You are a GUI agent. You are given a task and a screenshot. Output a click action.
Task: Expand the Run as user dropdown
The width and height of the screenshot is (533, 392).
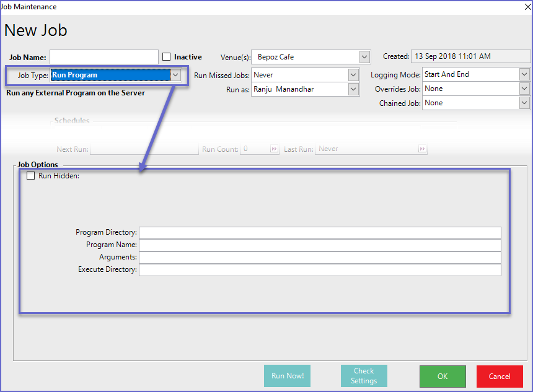coord(353,89)
